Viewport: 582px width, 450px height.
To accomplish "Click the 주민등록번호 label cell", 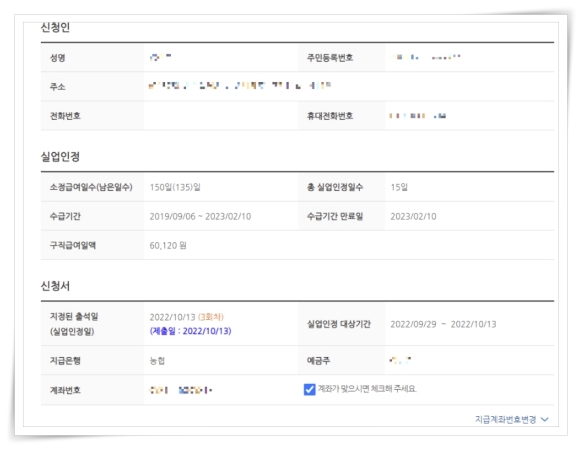I will (x=341, y=58).
